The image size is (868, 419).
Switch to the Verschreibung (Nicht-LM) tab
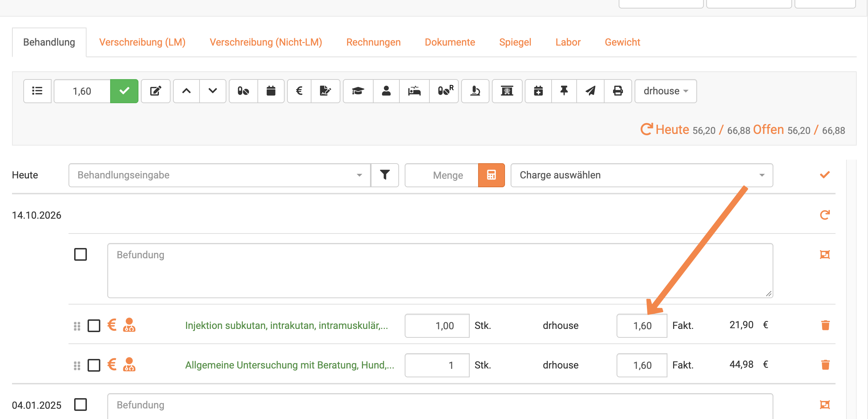click(266, 42)
